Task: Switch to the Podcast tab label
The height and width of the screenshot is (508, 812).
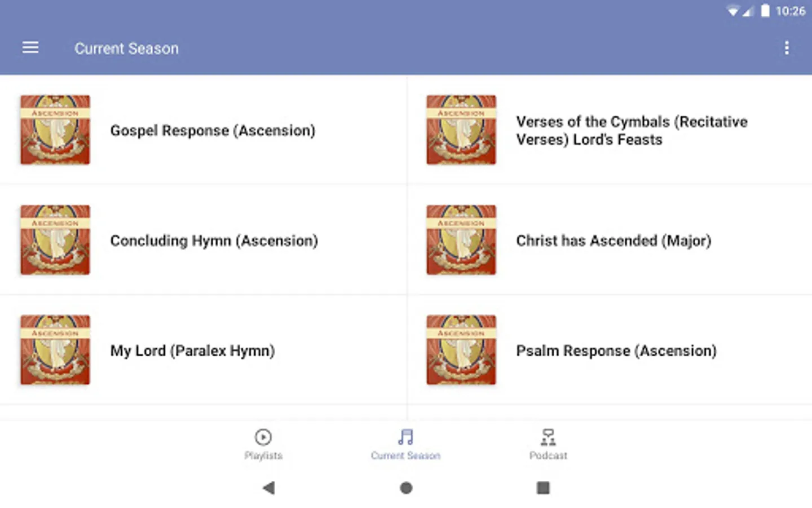Action: pyautogui.click(x=548, y=456)
